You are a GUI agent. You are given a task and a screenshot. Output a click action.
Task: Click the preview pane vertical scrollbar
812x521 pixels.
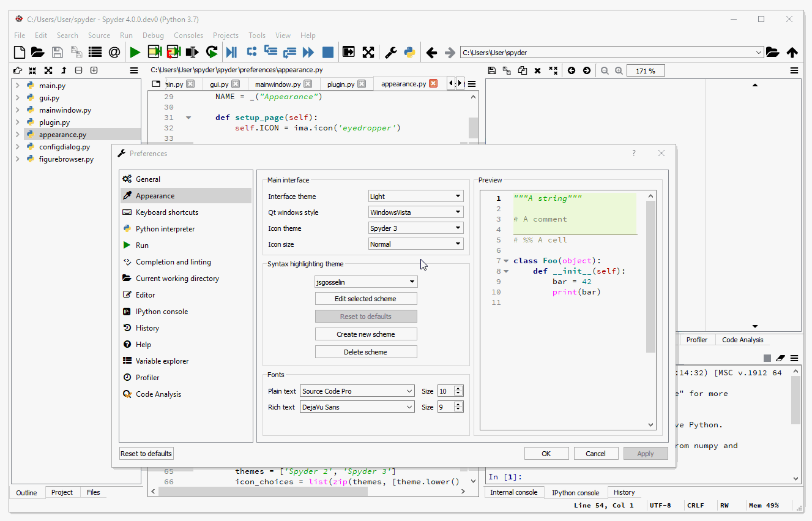(650, 275)
